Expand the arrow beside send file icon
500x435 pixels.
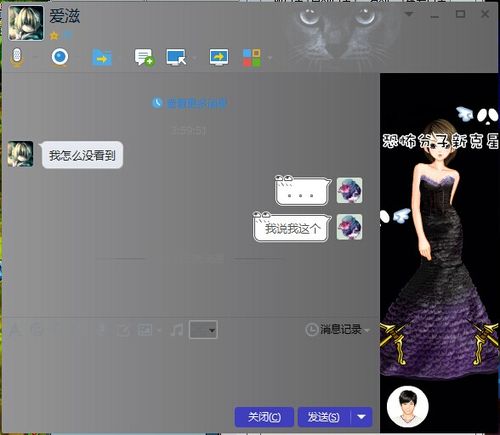(120, 58)
